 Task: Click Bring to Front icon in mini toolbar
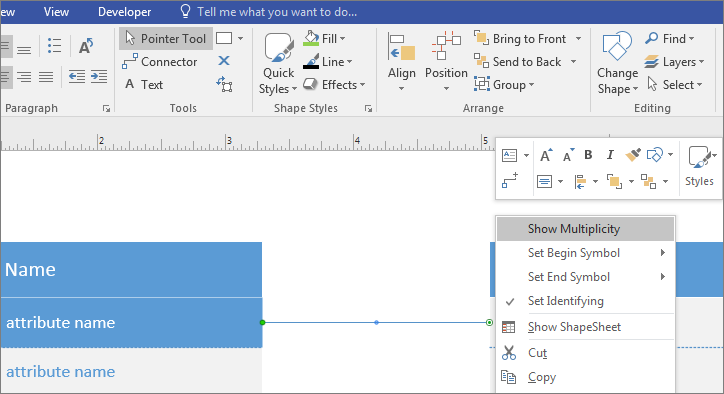[614, 182]
